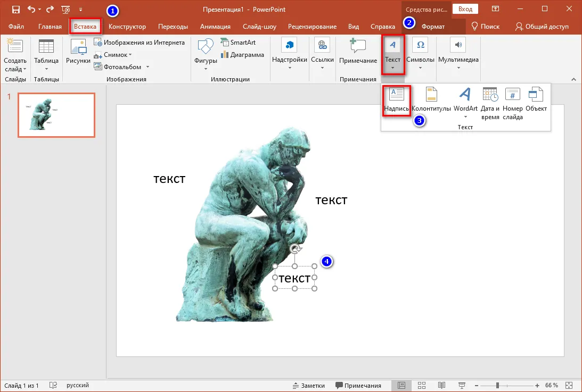Expand the Фотоальбом dropdown arrow
The height and width of the screenshot is (392, 582).
tap(147, 67)
